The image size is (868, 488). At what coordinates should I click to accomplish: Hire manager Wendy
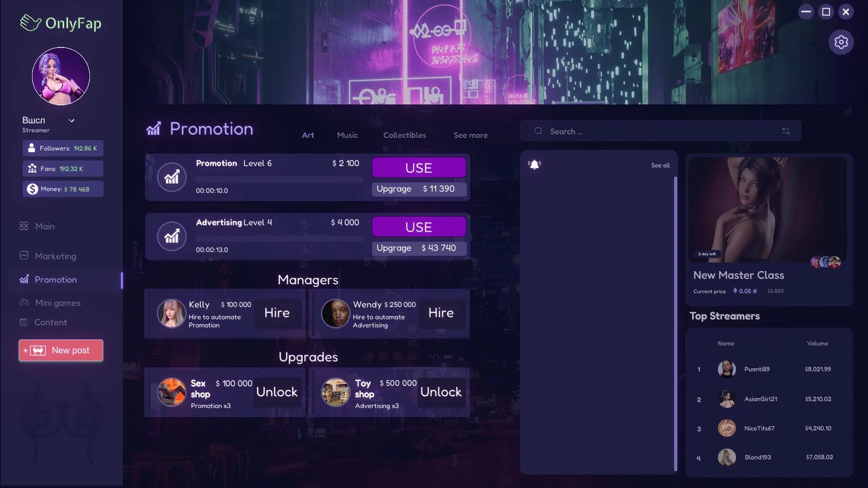[x=441, y=313]
